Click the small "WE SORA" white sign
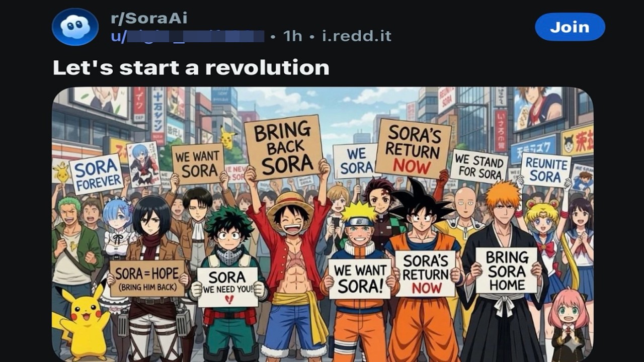Image resolution: width=644 pixels, height=362 pixels. 357,161
